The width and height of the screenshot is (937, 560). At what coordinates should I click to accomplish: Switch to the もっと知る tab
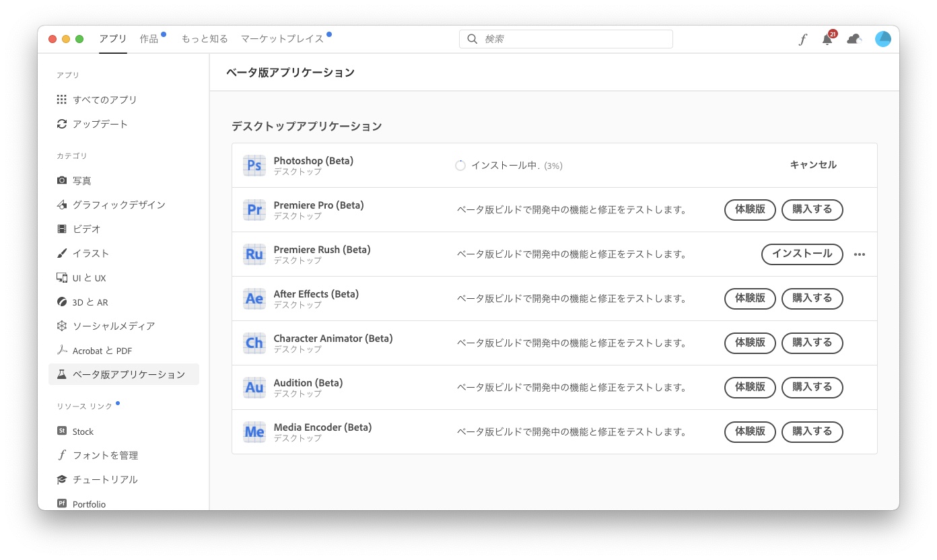205,39
